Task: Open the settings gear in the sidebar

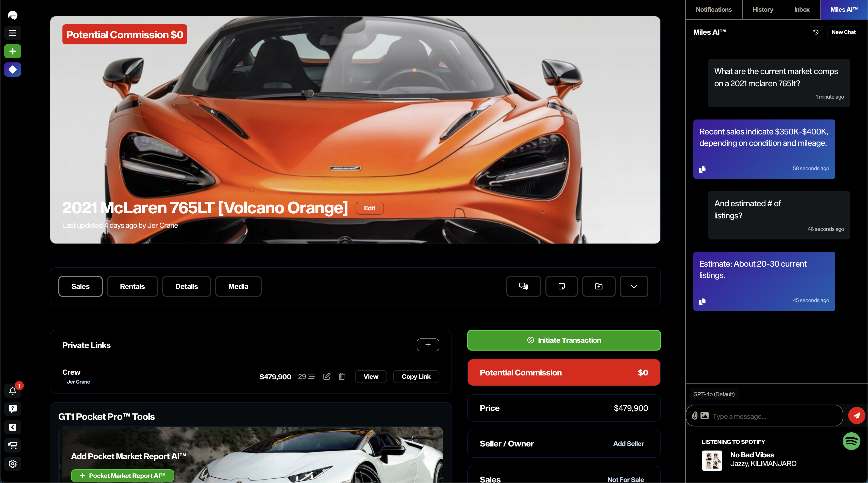Action: 13,464
